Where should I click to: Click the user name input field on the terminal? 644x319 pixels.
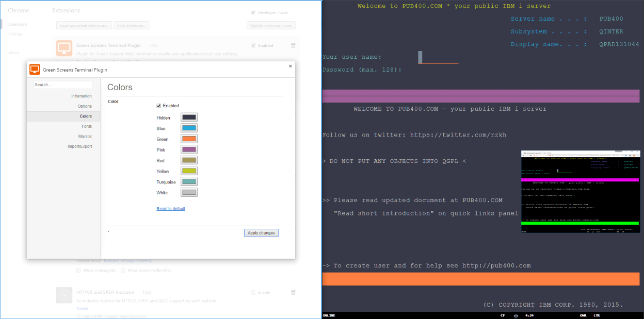point(438,57)
